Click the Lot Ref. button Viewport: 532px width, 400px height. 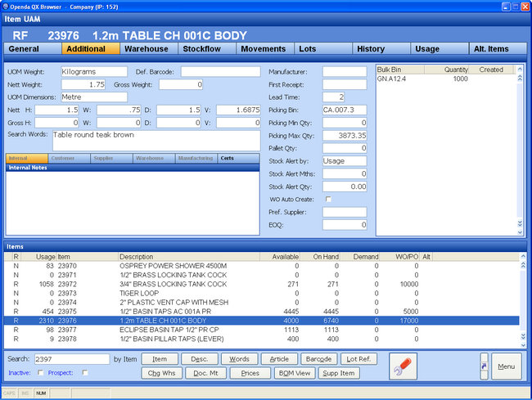(x=359, y=359)
